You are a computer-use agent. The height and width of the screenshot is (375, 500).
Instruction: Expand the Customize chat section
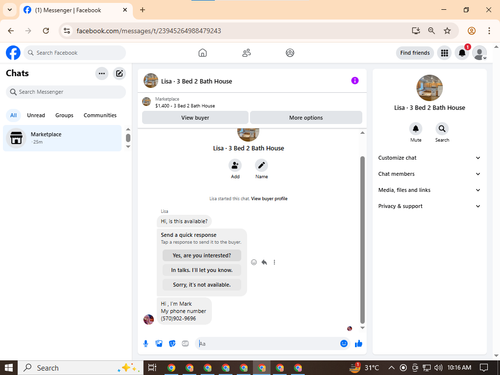(x=429, y=158)
